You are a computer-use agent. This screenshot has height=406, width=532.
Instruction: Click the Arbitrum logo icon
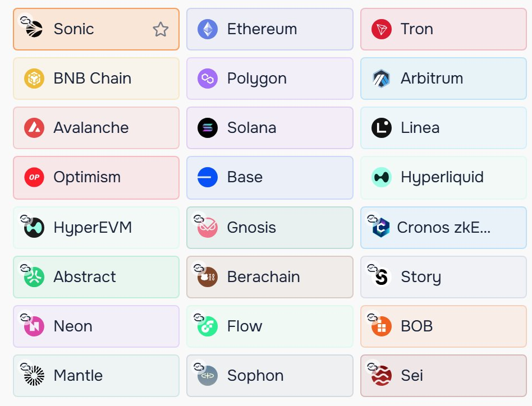coord(382,79)
